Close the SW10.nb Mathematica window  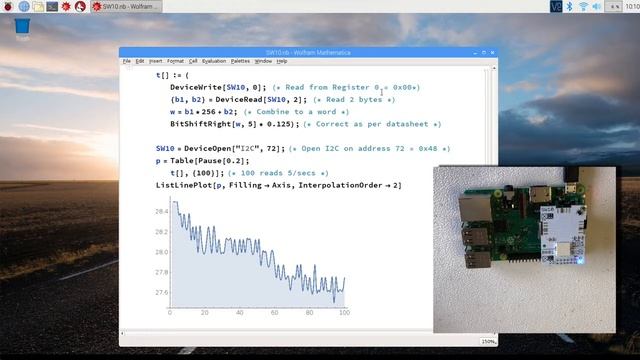point(493,53)
